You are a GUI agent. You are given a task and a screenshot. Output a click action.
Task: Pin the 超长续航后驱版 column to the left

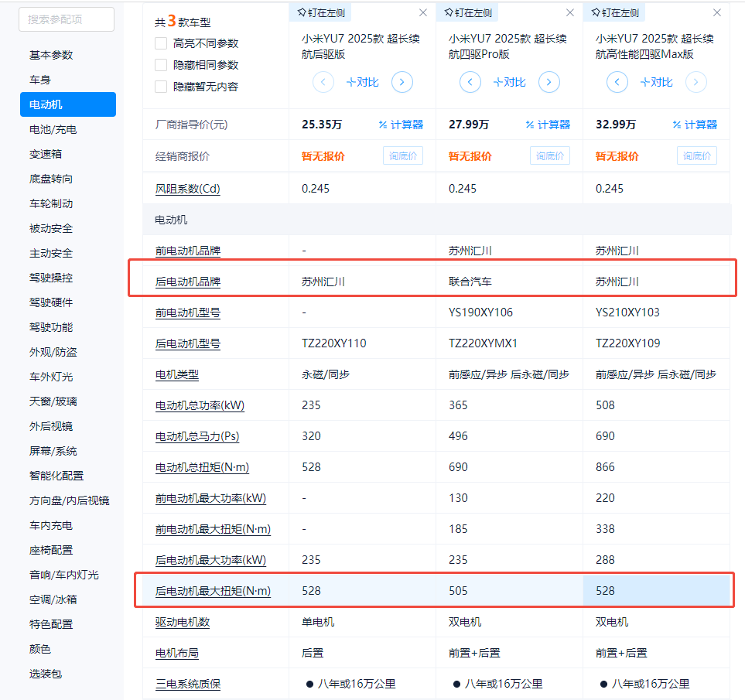321,13
